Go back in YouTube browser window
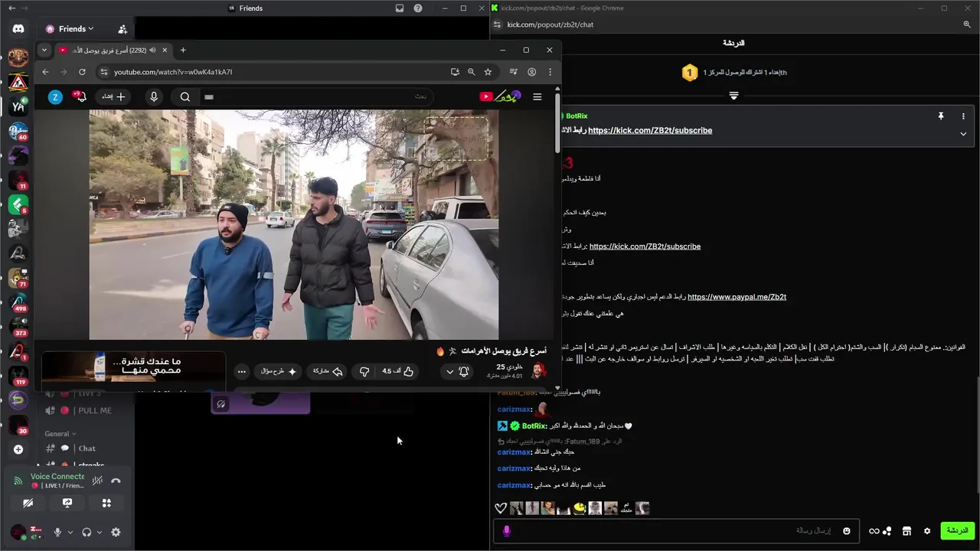Screen dimensions: 980x551 [45, 72]
